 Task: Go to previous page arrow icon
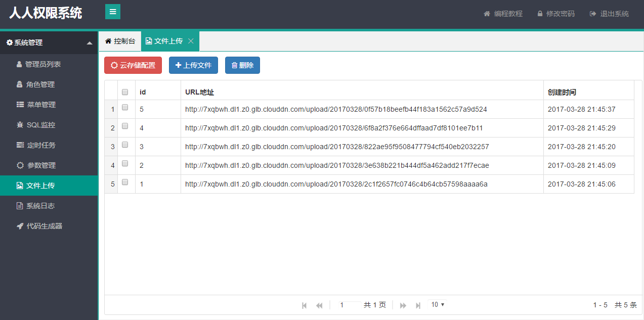(319, 305)
